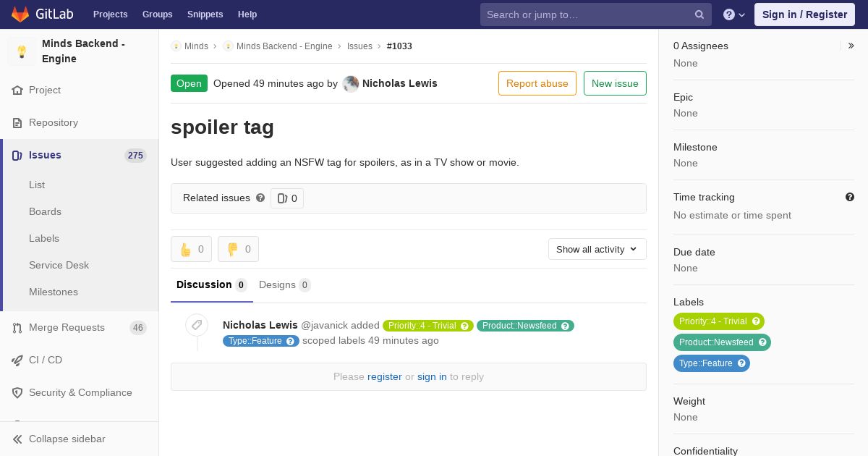Collapse right sidebar with double arrow
Screen dimensions: 868x456
pyautogui.click(x=851, y=46)
